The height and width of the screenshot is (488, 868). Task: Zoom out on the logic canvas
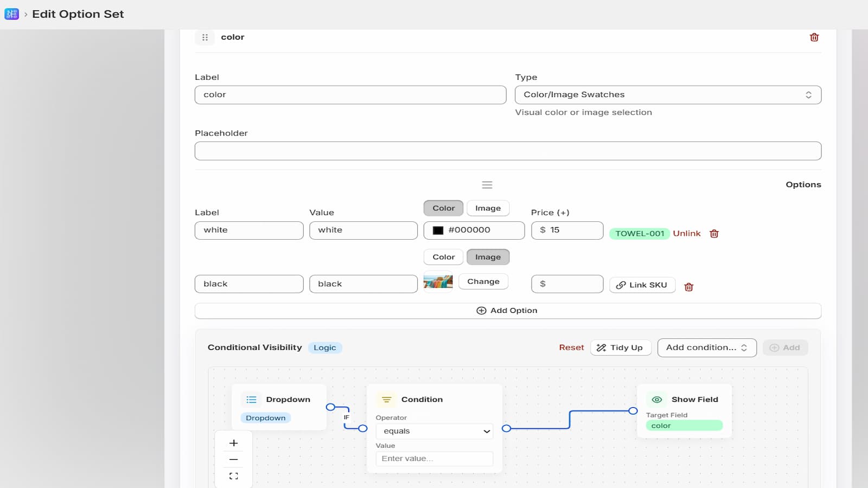coord(234,459)
